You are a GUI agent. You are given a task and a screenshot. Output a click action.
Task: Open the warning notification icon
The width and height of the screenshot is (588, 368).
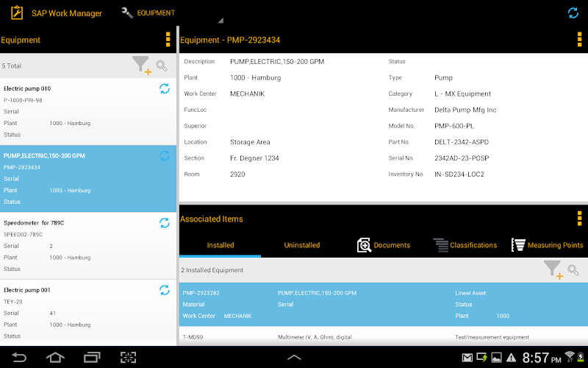[x=511, y=358]
